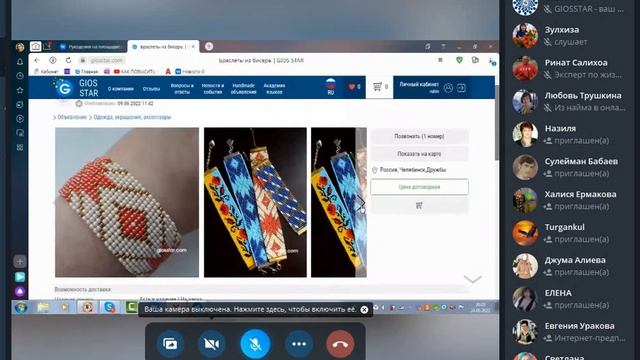
Task: Click the Windows Start button
Action: (21, 307)
